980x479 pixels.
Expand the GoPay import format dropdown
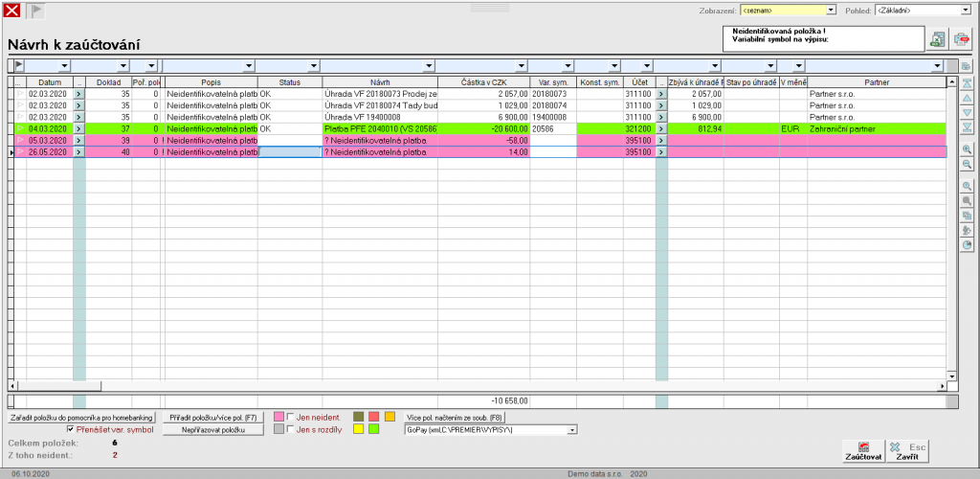click(572, 430)
